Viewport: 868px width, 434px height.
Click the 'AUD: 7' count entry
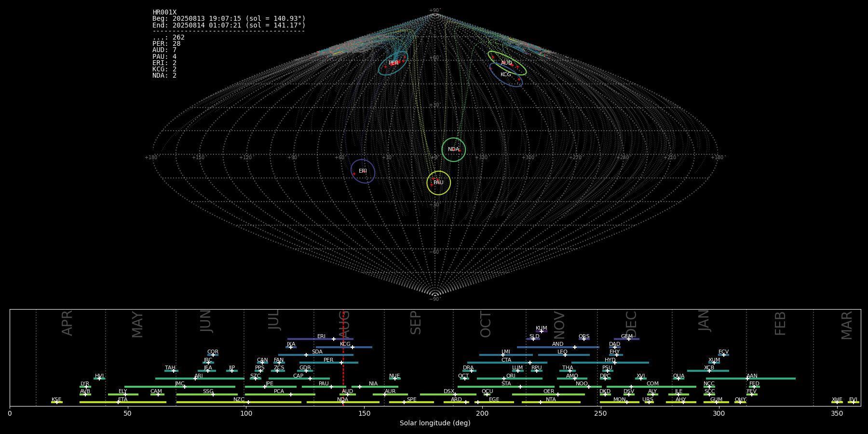tap(164, 50)
